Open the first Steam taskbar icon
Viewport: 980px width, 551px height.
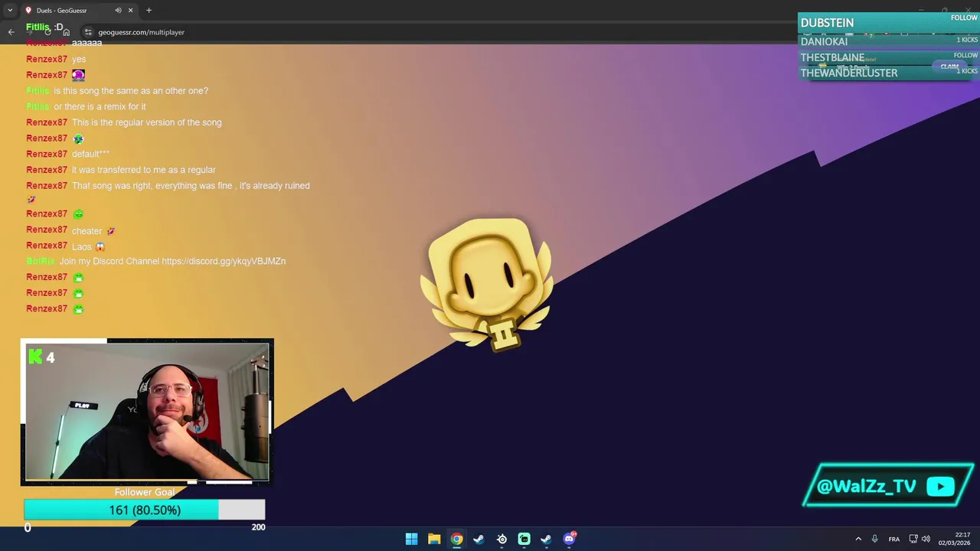[x=479, y=539]
